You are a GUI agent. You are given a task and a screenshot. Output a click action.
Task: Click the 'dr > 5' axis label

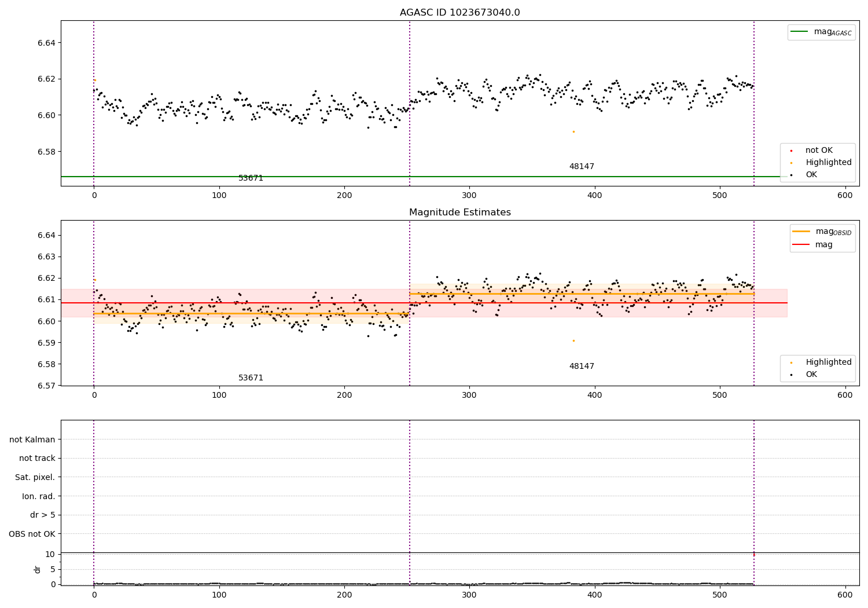pyautogui.click(x=43, y=515)
